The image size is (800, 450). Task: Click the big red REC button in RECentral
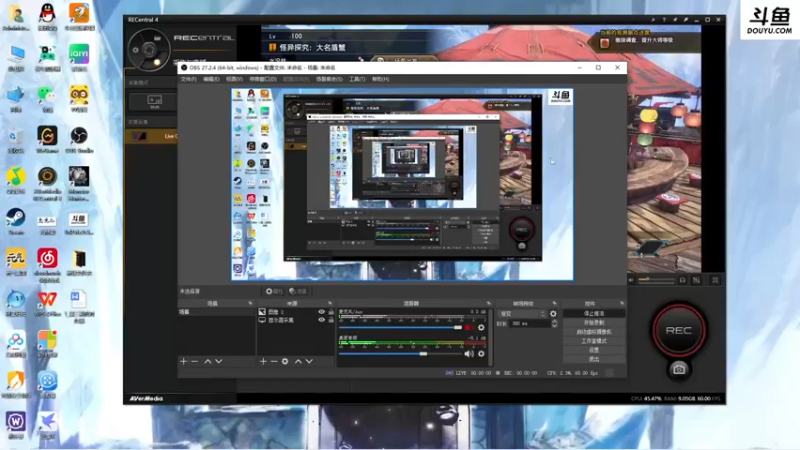coord(679,330)
